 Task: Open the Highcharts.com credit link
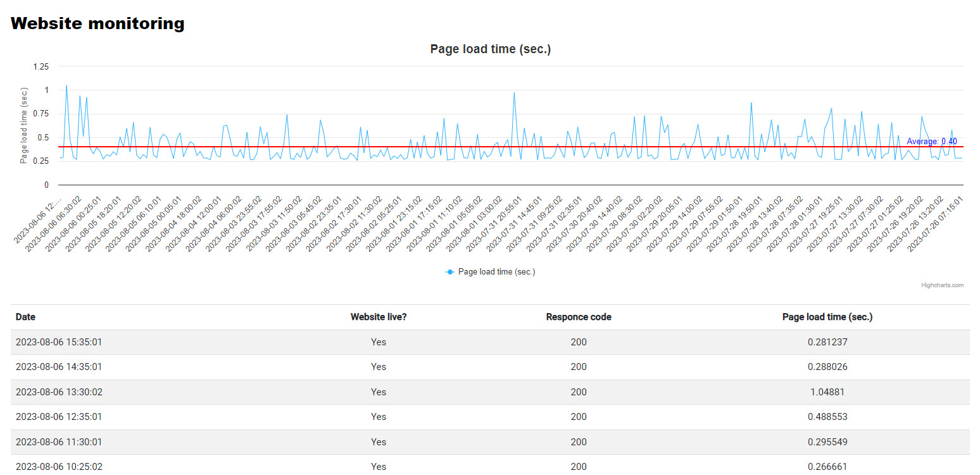pyautogui.click(x=942, y=285)
